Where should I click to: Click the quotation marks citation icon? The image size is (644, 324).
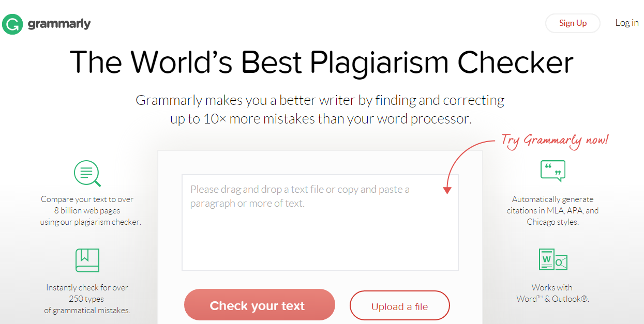[x=553, y=170]
